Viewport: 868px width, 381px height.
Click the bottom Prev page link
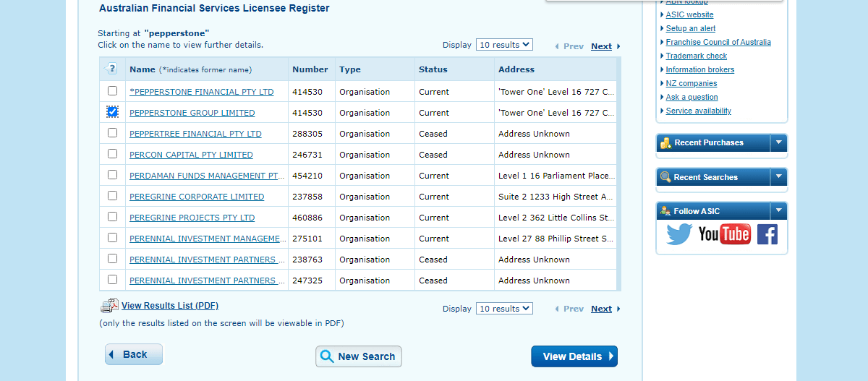(x=573, y=309)
